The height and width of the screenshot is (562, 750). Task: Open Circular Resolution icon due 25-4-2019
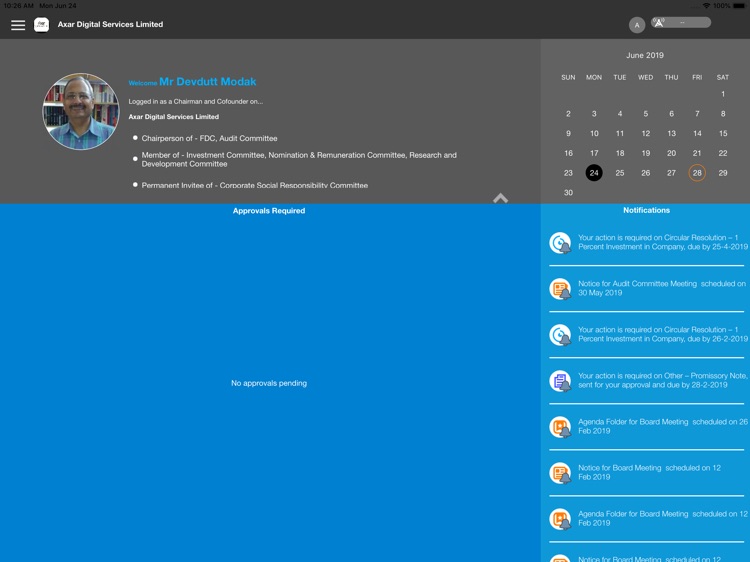[x=560, y=243]
